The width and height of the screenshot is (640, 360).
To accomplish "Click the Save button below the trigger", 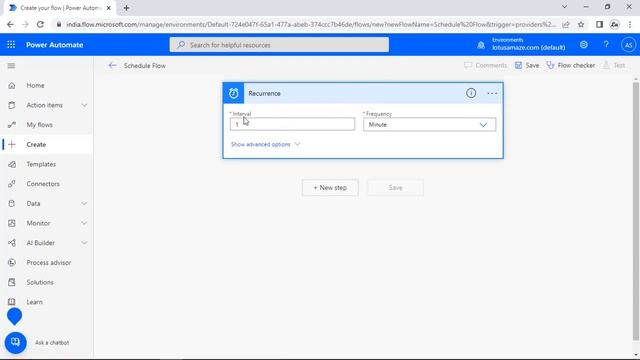I will 396,188.
